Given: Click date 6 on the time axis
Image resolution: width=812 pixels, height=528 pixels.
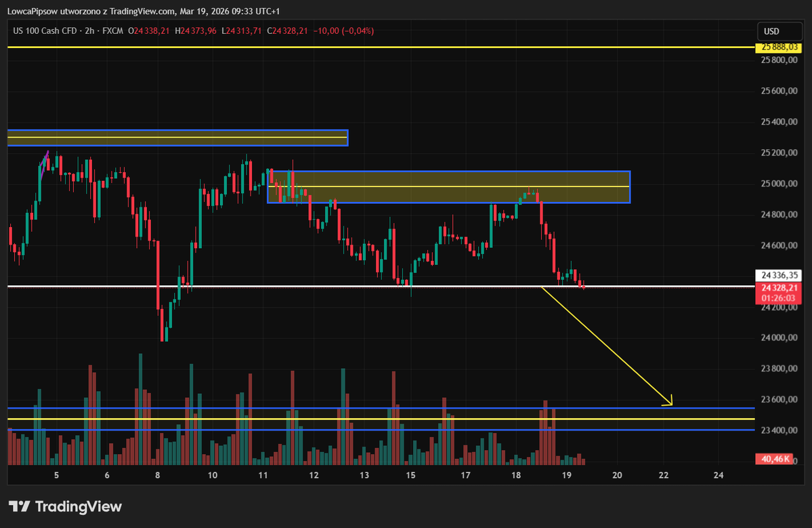Looking at the screenshot, I should (107, 475).
